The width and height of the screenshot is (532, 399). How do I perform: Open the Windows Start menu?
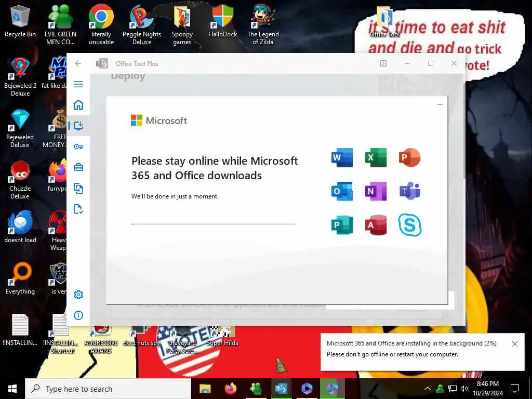click(x=12, y=389)
